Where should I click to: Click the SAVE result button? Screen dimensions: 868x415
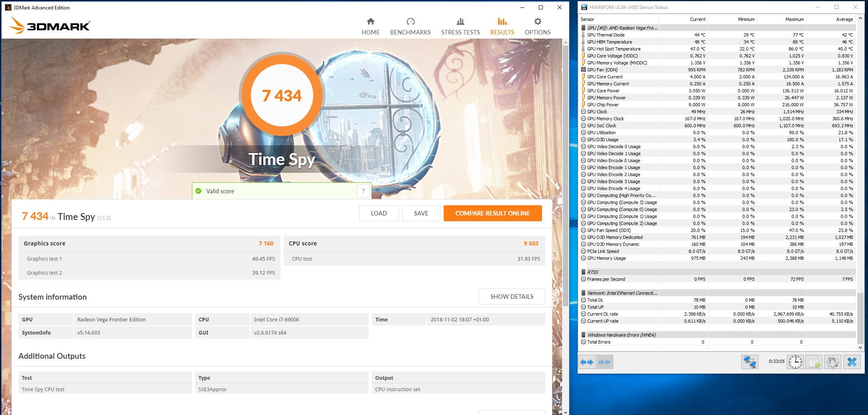click(x=421, y=213)
